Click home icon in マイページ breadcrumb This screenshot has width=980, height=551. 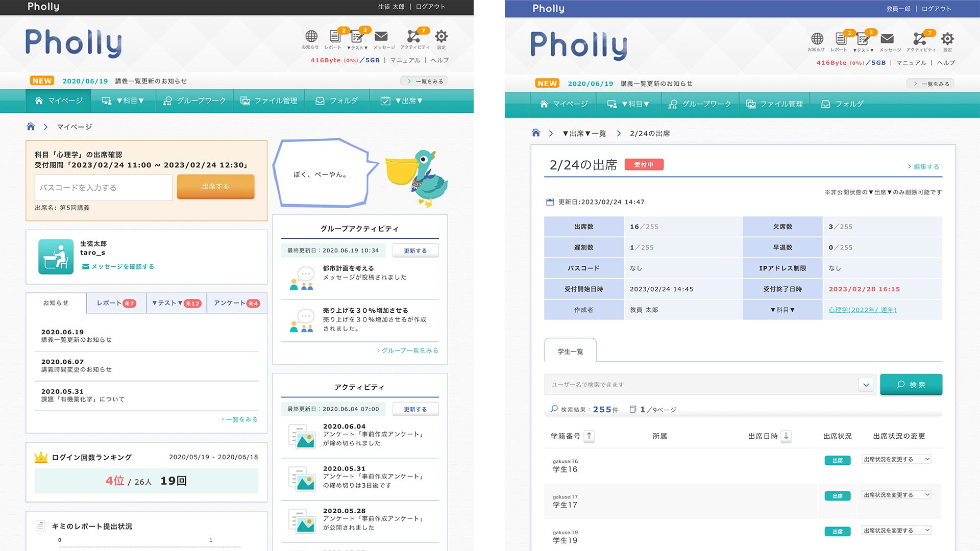pos(31,127)
